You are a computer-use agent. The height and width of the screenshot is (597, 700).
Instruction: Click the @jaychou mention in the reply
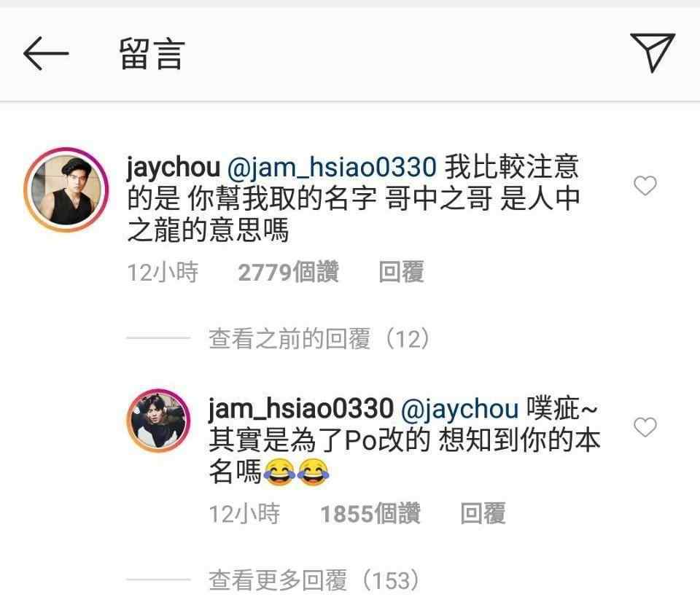point(460,409)
